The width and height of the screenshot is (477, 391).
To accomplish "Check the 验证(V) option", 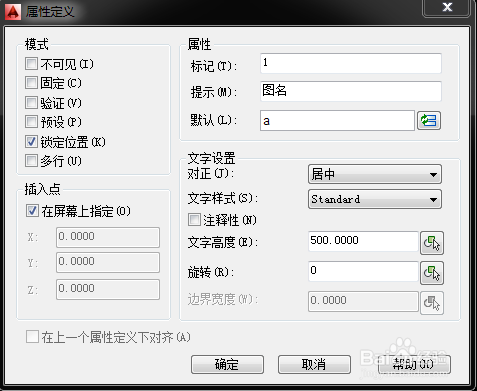I will tap(31, 103).
